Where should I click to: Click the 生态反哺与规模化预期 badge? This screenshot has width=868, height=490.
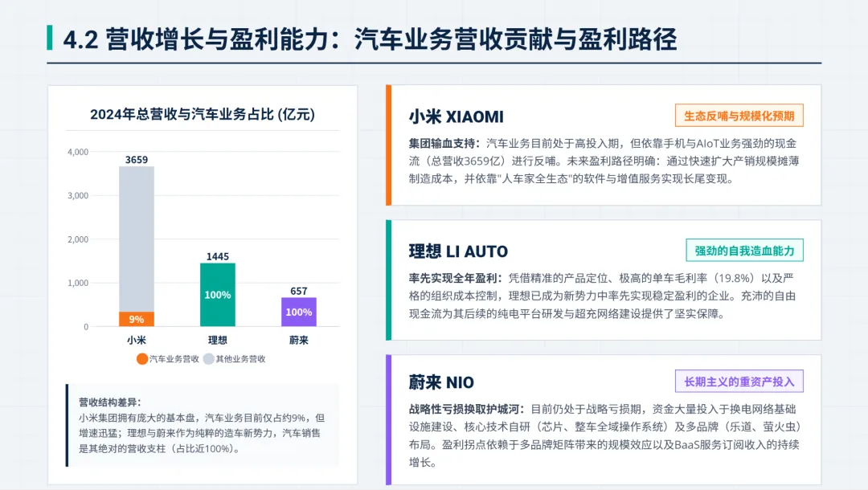tap(739, 115)
